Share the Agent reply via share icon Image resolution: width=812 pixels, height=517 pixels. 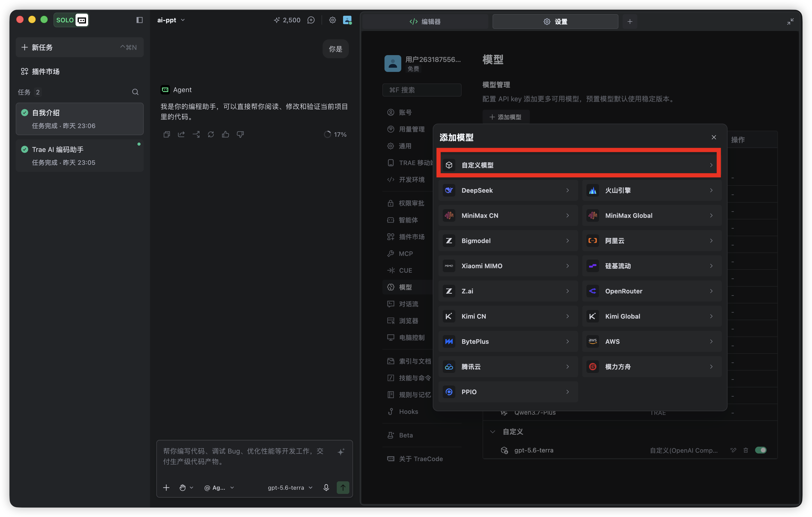tap(181, 134)
